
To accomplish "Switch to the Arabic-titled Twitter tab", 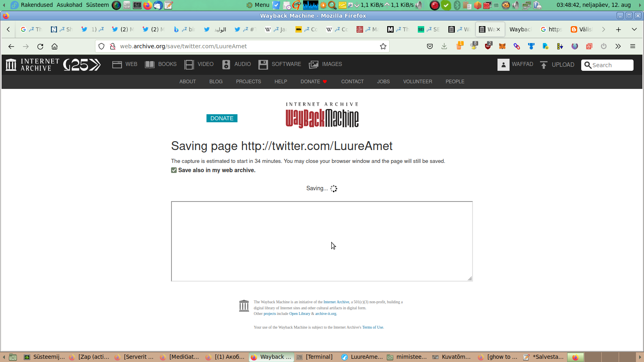I will pos(215,29).
